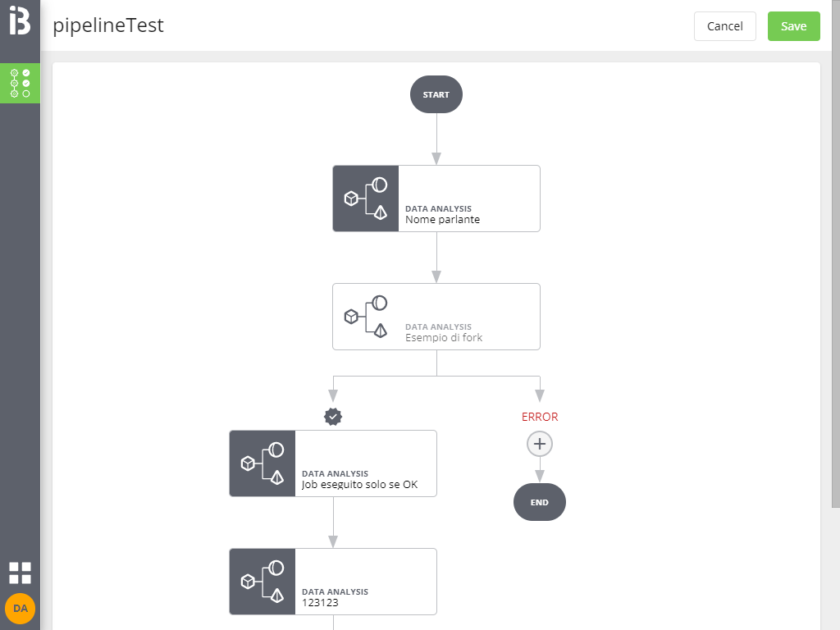
Task: Click the pipelineTest title to edit it
Action: point(108,25)
